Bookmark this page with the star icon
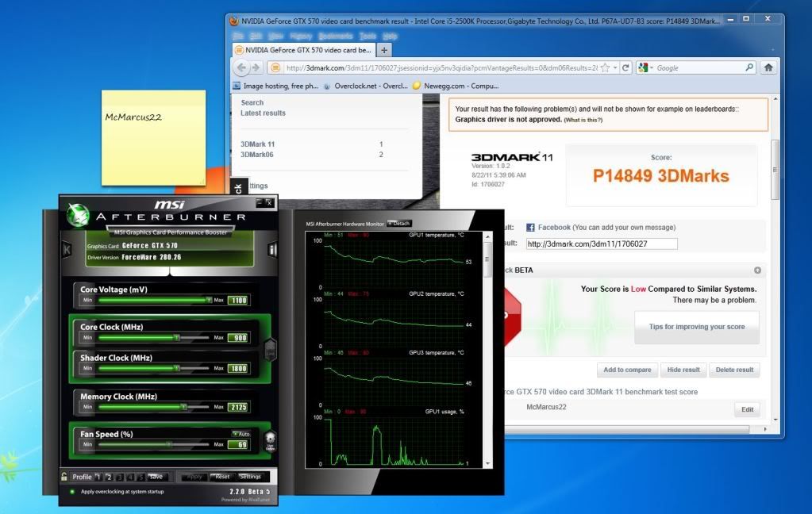Screen dimensions: 812x514 [x=605, y=67]
